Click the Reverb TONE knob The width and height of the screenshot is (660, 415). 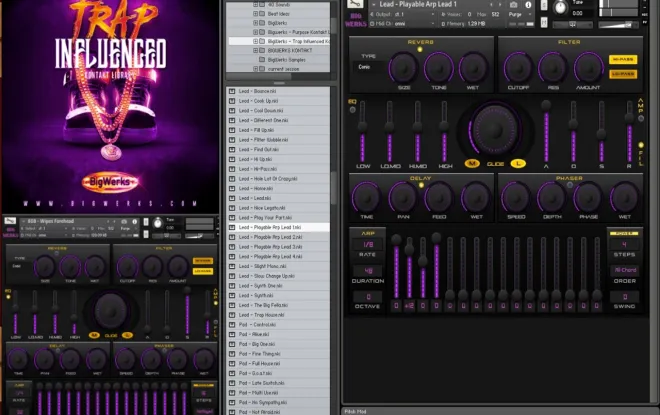(x=438, y=68)
